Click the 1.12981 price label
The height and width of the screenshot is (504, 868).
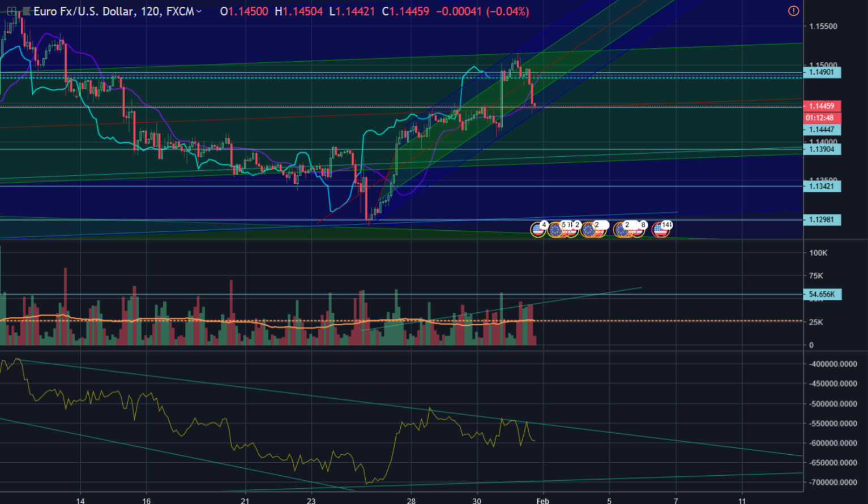tap(822, 220)
